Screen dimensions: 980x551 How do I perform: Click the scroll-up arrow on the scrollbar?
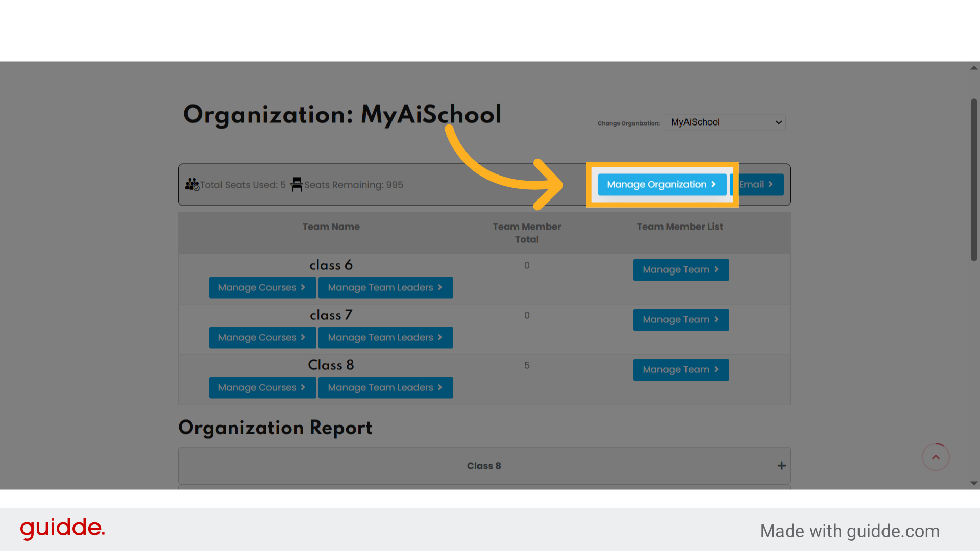pos(973,67)
